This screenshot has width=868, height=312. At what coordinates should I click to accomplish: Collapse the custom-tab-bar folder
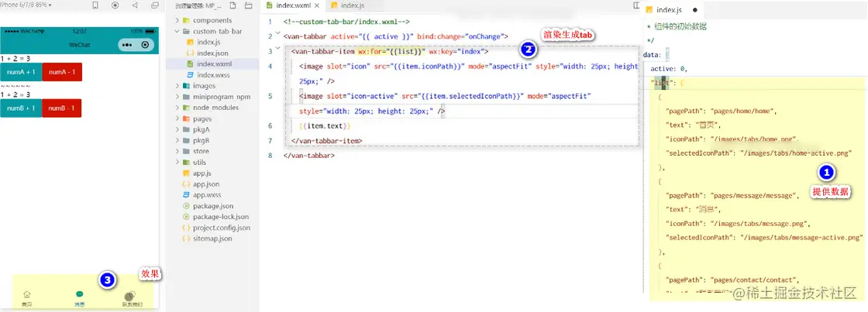tap(177, 32)
